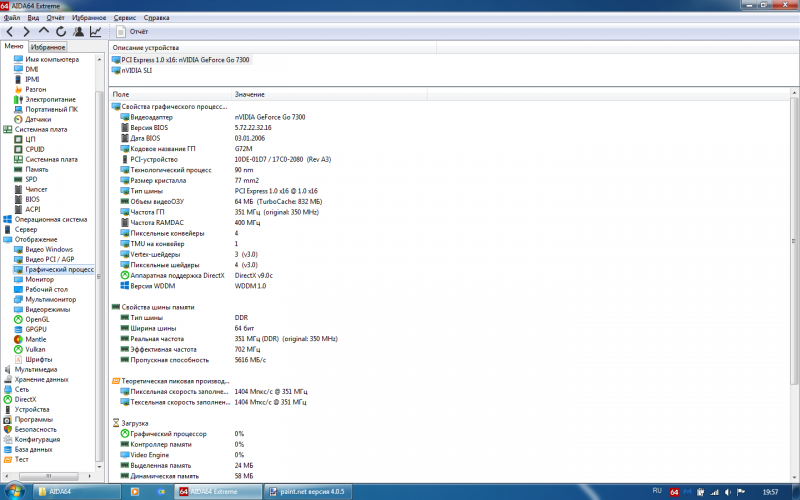800x500 pixels.
Task: Refresh the current page via toolbar
Action: coord(61,32)
